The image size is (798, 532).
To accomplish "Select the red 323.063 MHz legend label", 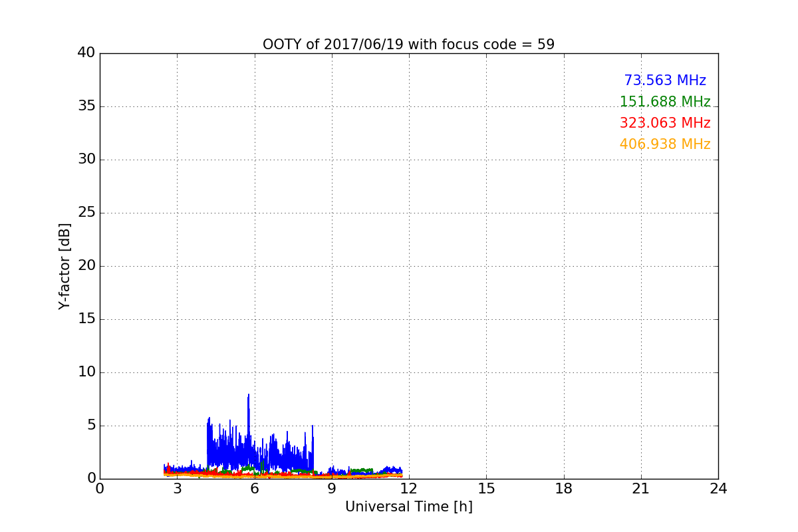I will point(665,123).
